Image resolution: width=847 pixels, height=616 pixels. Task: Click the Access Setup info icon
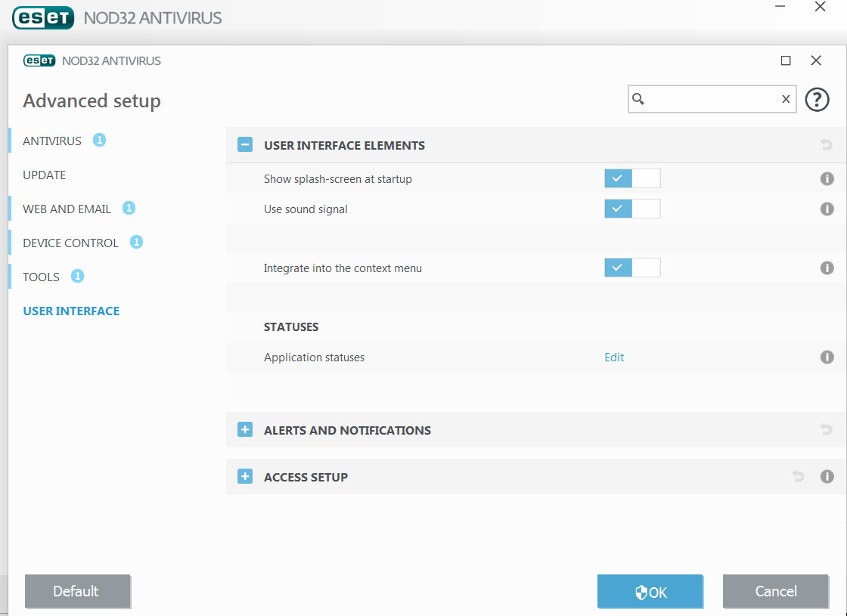pyautogui.click(x=827, y=477)
